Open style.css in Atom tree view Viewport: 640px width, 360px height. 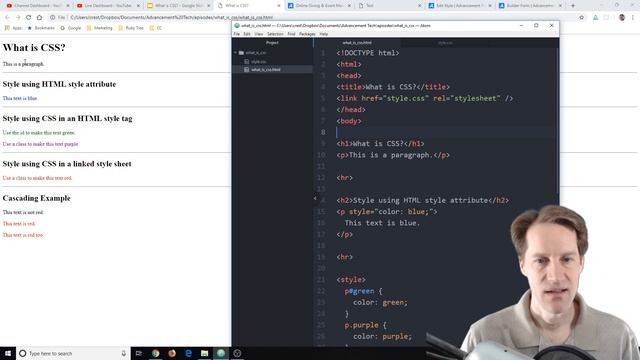pyautogui.click(x=258, y=62)
